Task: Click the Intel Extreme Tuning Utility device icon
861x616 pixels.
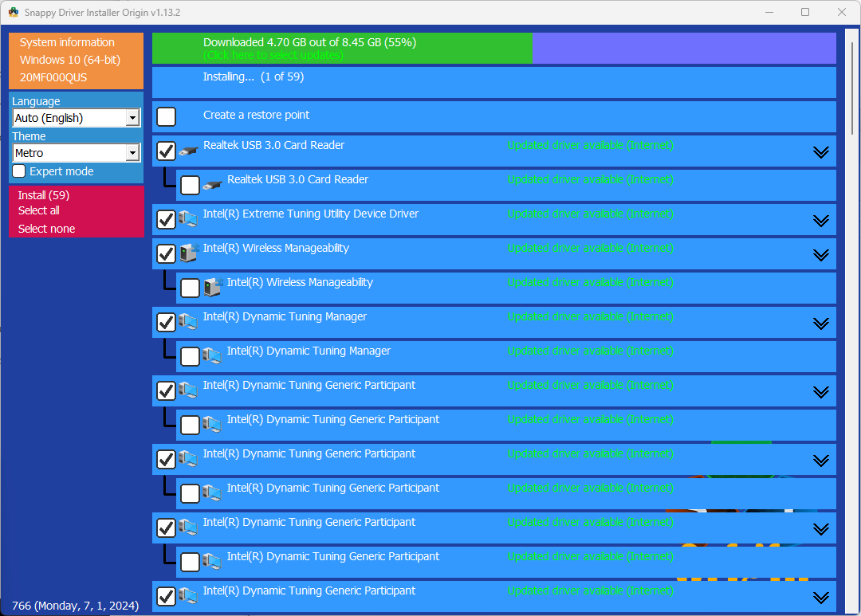Action: (x=188, y=218)
